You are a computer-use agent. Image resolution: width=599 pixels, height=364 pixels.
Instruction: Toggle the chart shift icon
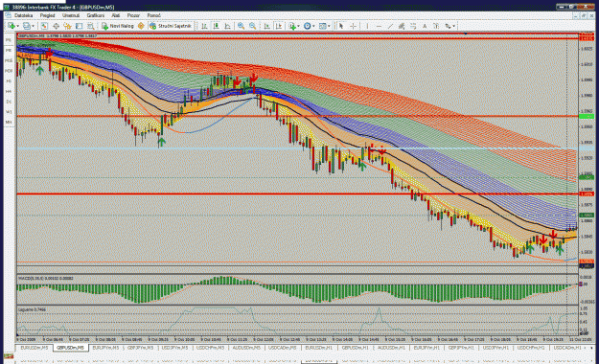coord(279,26)
